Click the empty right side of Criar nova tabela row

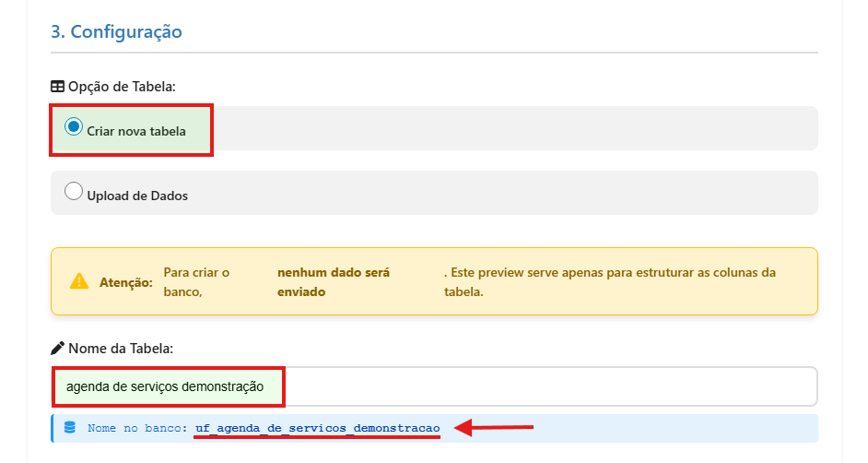553,128
